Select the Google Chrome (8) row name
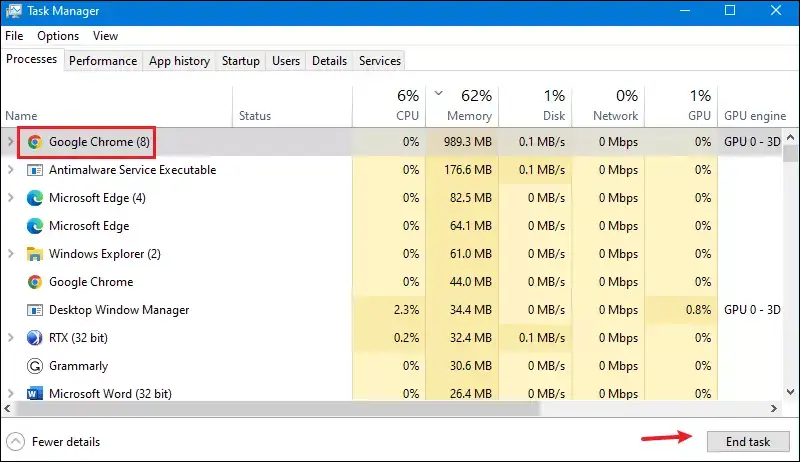The image size is (800, 462). pyautogui.click(x=99, y=142)
